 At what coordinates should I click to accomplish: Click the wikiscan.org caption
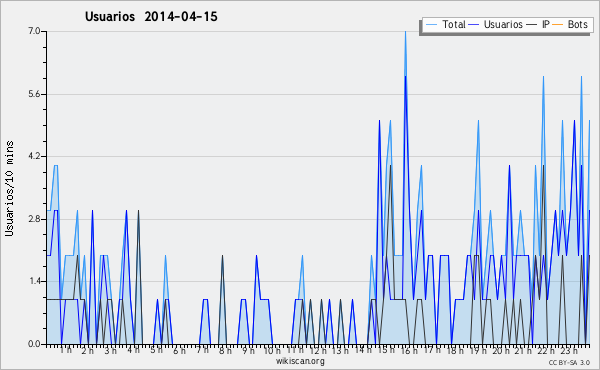(x=300, y=361)
